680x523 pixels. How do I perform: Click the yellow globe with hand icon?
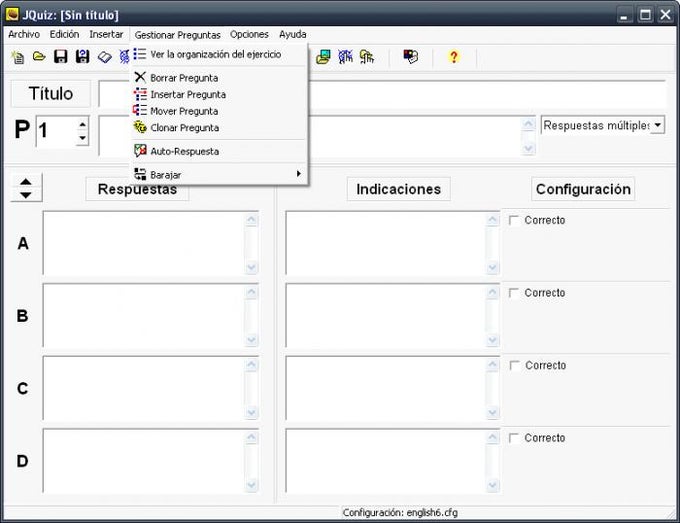[367, 57]
